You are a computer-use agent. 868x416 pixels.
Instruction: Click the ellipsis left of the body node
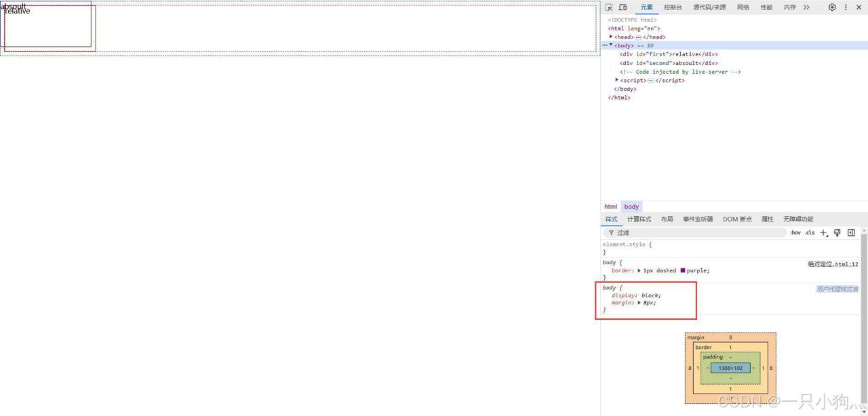[x=605, y=45]
